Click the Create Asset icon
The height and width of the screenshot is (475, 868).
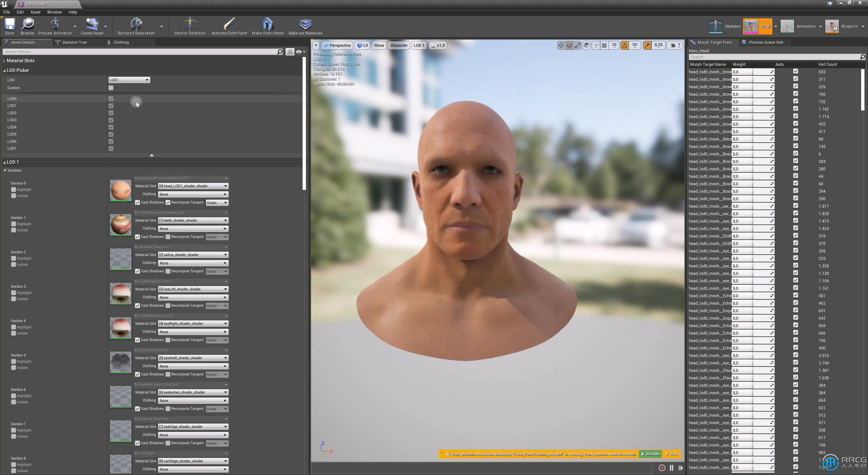click(x=92, y=26)
